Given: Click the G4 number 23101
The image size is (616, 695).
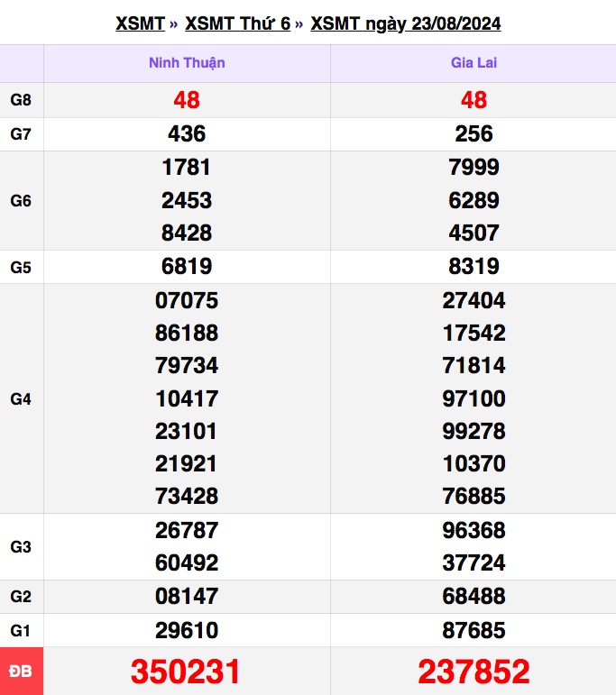Looking at the screenshot, I should (187, 431).
